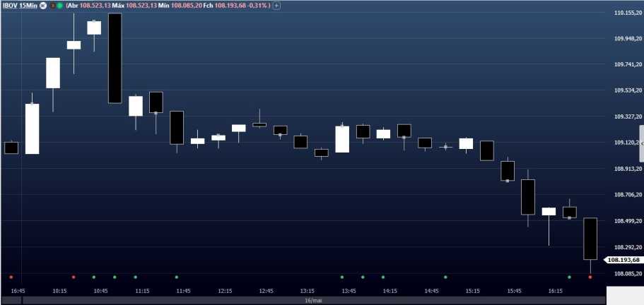The height and width of the screenshot is (305, 644).
Task: Click the green event dot above 11:45
Action: [x=177, y=277]
